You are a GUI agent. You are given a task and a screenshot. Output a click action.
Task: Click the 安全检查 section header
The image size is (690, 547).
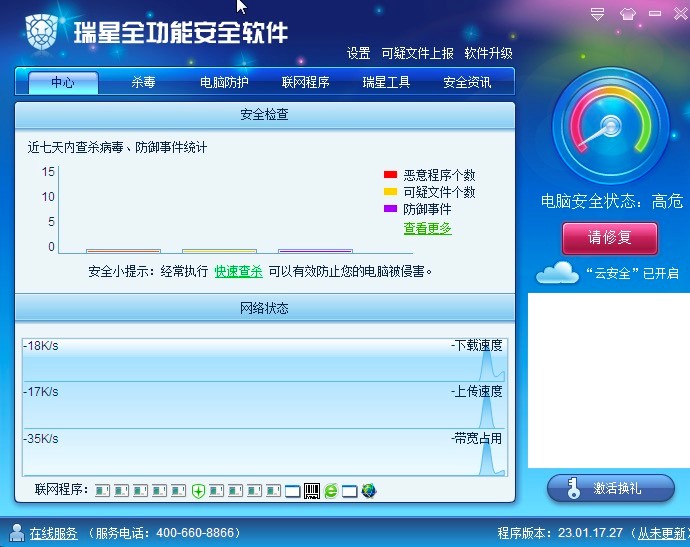click(265, 115)
